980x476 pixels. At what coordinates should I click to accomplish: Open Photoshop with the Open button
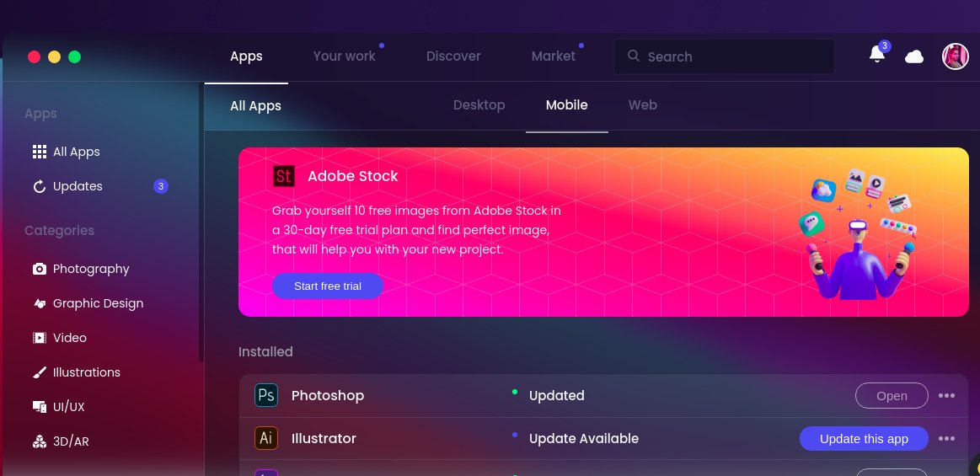click(892, 395)
